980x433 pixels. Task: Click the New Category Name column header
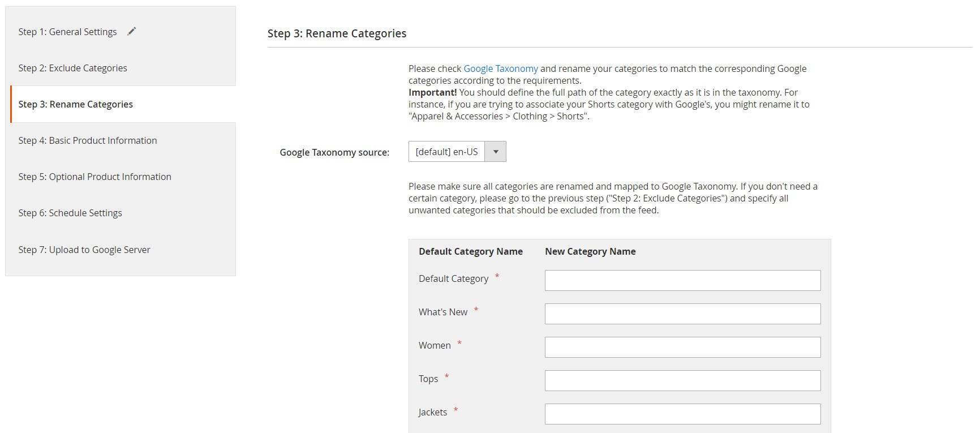(x=590, y=251)
